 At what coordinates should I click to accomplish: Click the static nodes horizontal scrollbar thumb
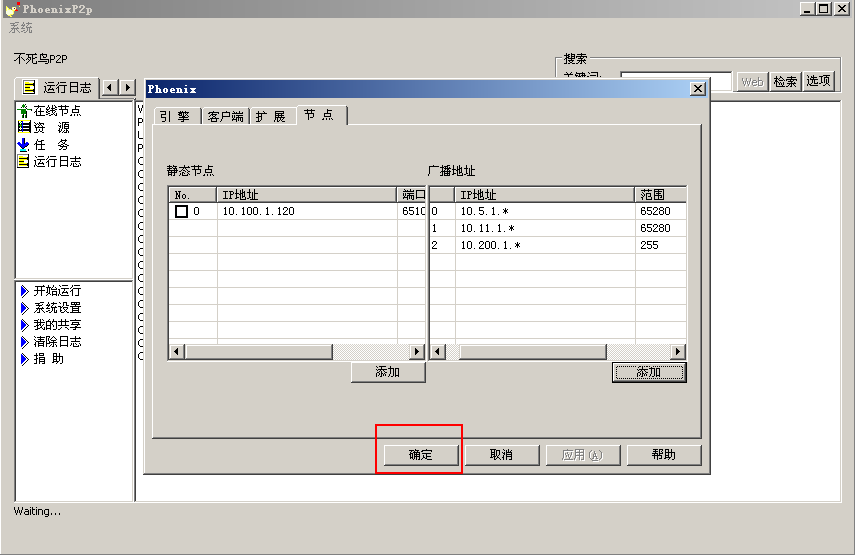258,352
